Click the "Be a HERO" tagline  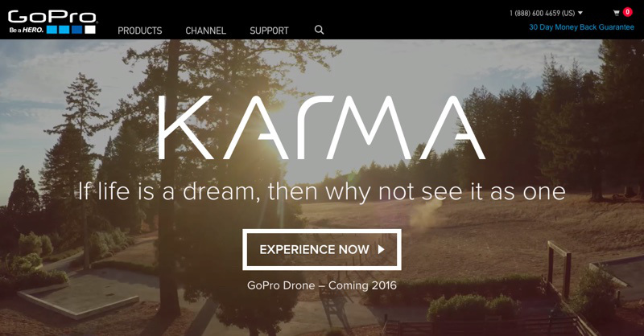coord(27,30)
